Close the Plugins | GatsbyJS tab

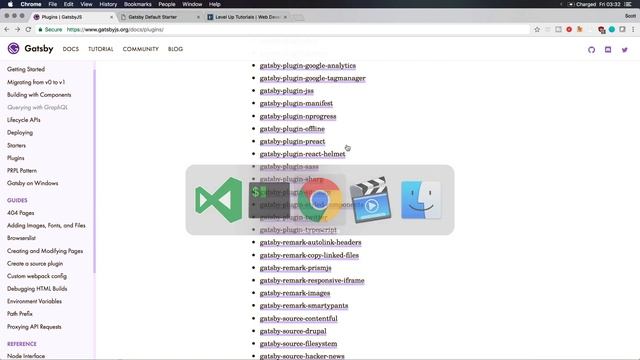[111, 17]
